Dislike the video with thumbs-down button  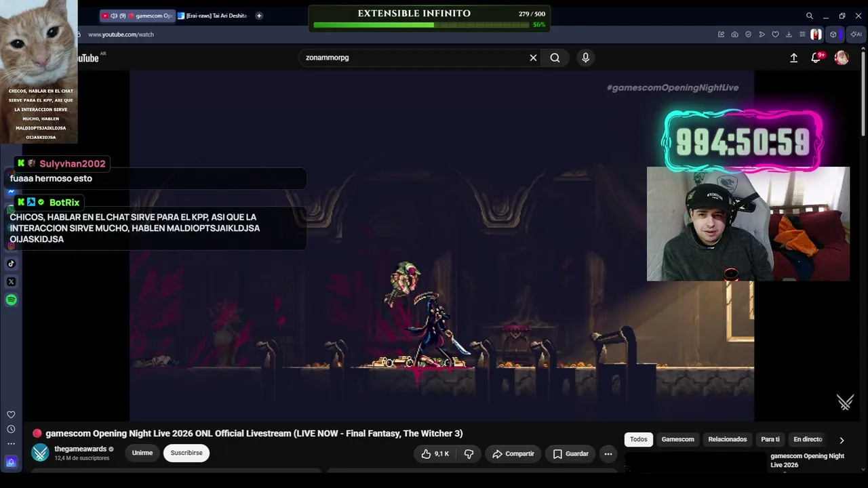pyautogui.click(x=469, y=454)
